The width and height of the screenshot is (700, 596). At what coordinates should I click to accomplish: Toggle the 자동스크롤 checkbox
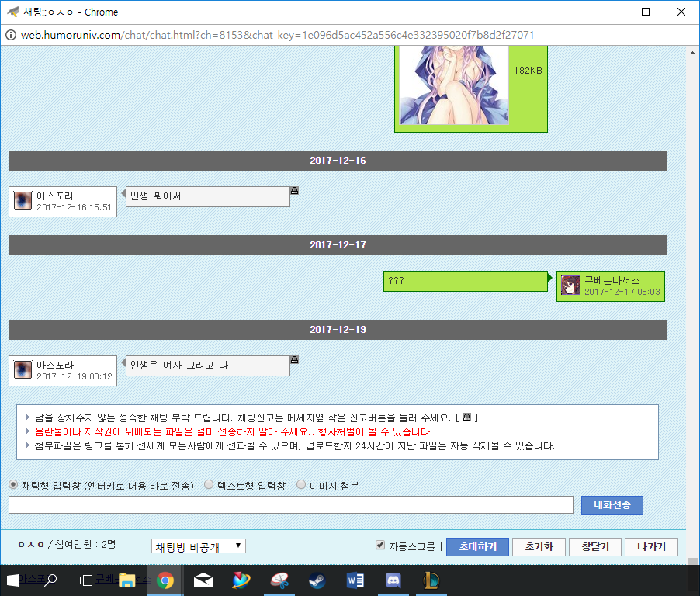click(380, 545)
